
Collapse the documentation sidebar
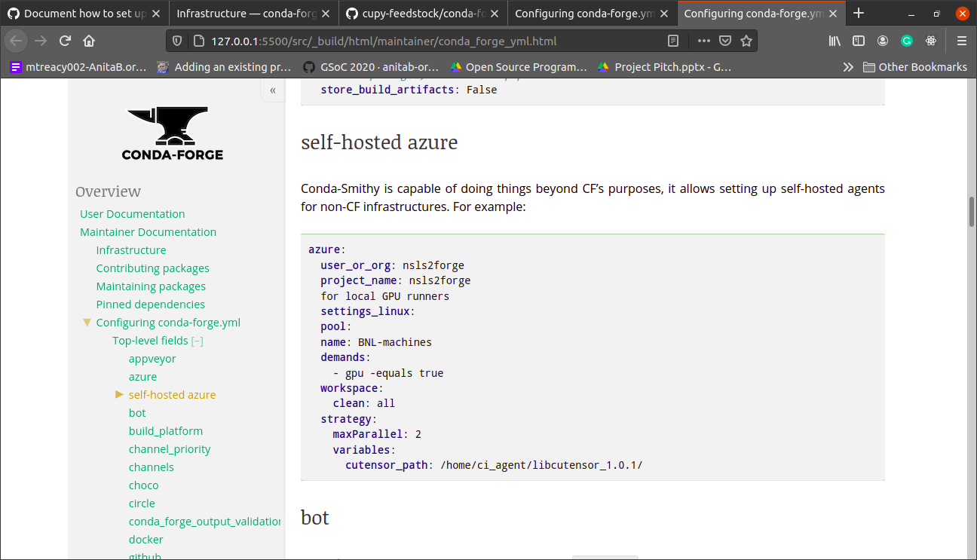(273, 90)
